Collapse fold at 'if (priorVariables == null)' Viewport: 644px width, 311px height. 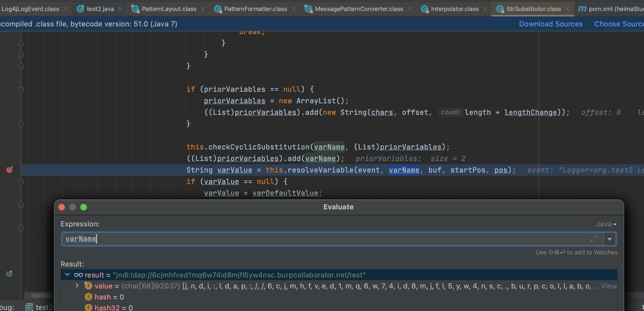[x=21, y=90]
